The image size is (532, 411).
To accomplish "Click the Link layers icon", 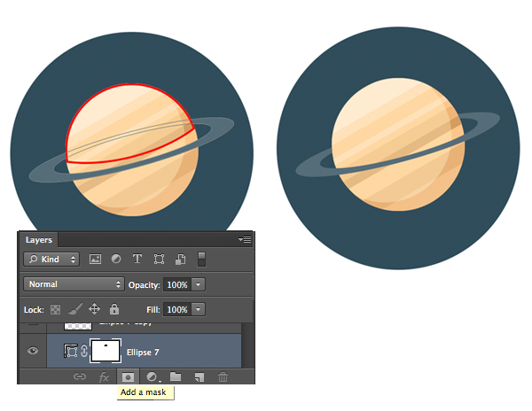I will (x=80, y=376).
